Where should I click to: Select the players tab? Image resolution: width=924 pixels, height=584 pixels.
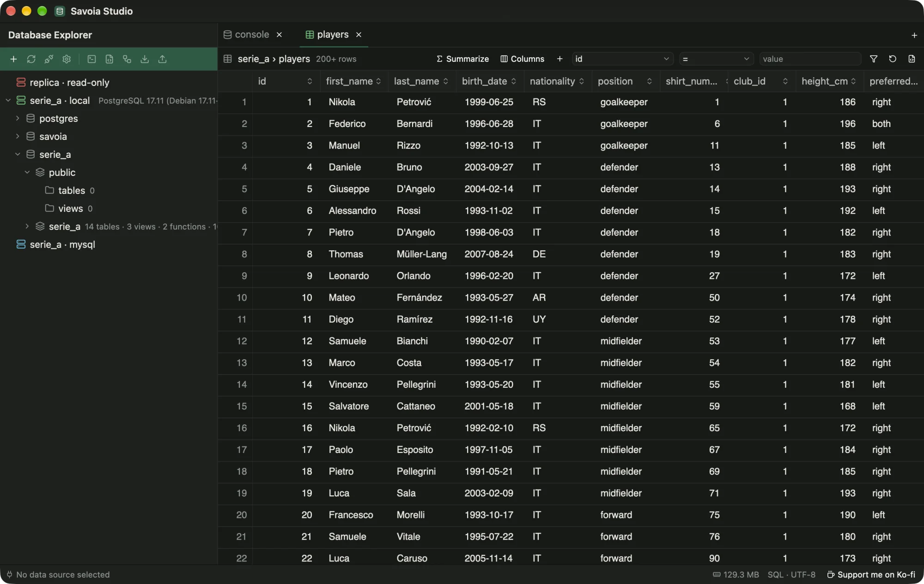coord(333,35)
